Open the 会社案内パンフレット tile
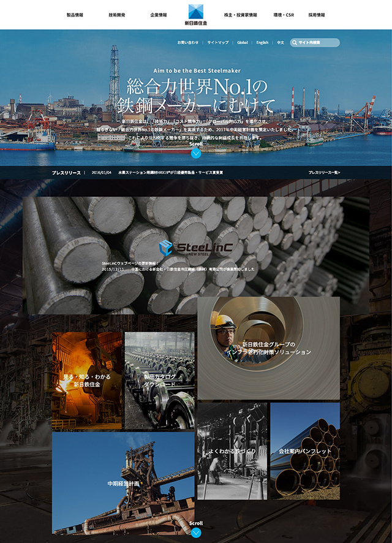Viewport: 392px width, 543px height. click(x=305, y=451)
